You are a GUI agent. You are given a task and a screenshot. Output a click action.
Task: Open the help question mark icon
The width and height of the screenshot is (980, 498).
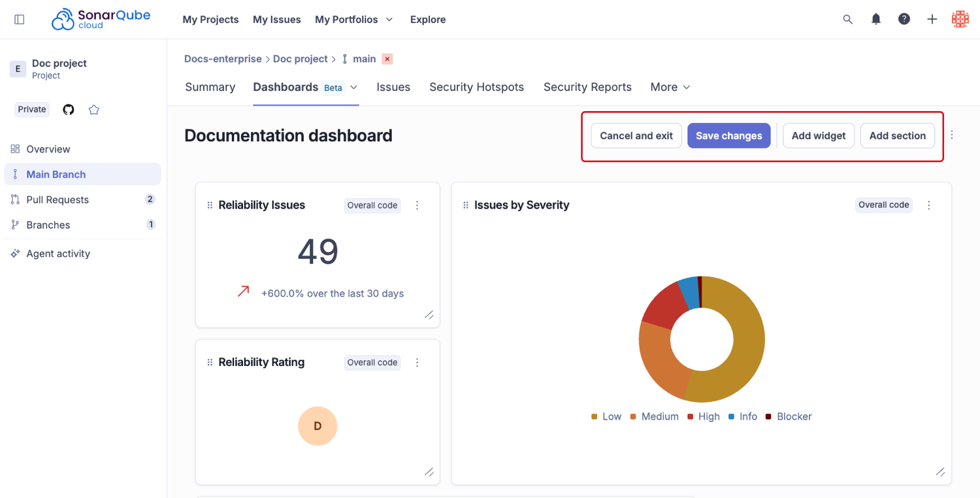coord(904,20)
